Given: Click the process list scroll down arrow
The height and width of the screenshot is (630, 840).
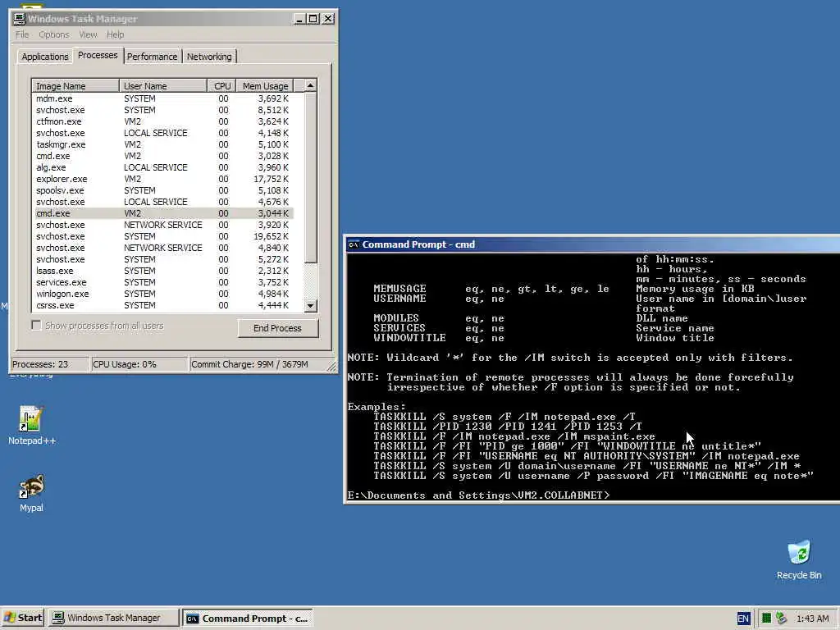Looking at the screenshot, I should pyautogui.click(x=310, y=305).
